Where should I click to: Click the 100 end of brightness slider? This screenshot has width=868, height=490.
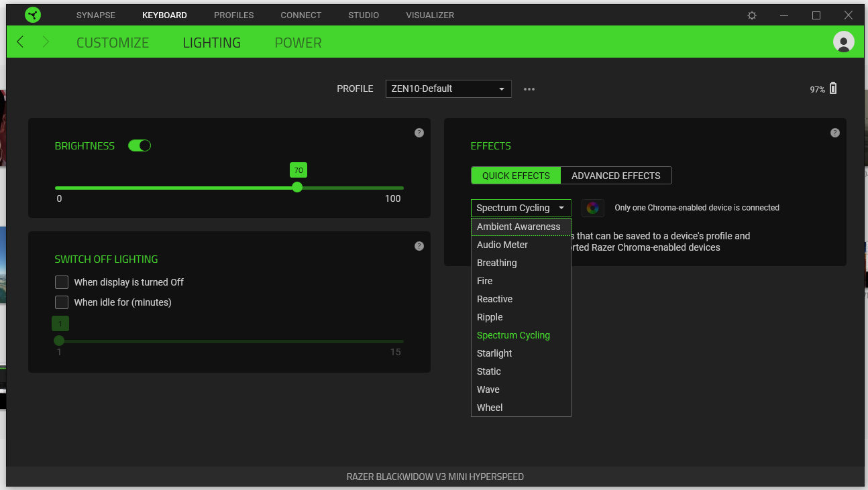tap(393, 198)
